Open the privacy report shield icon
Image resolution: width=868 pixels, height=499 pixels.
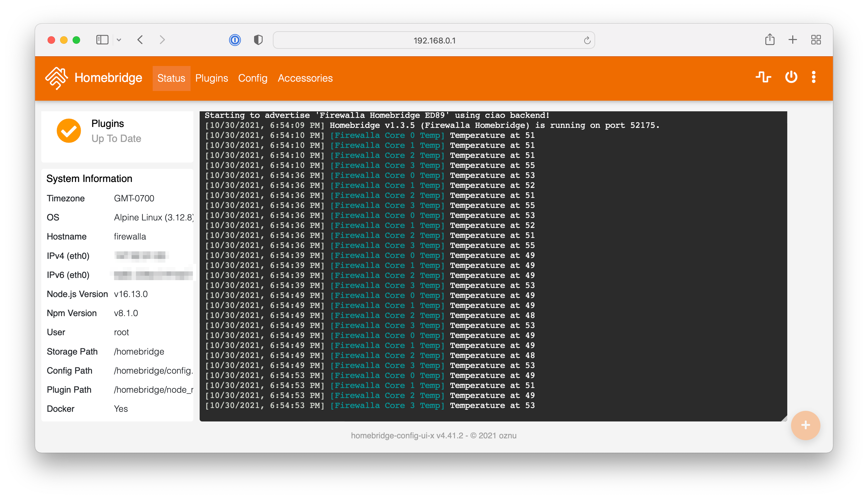pos(258,40)
